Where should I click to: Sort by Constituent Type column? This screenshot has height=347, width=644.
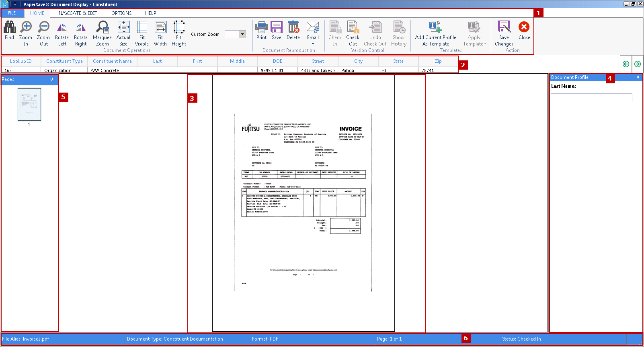coord(64,61)
